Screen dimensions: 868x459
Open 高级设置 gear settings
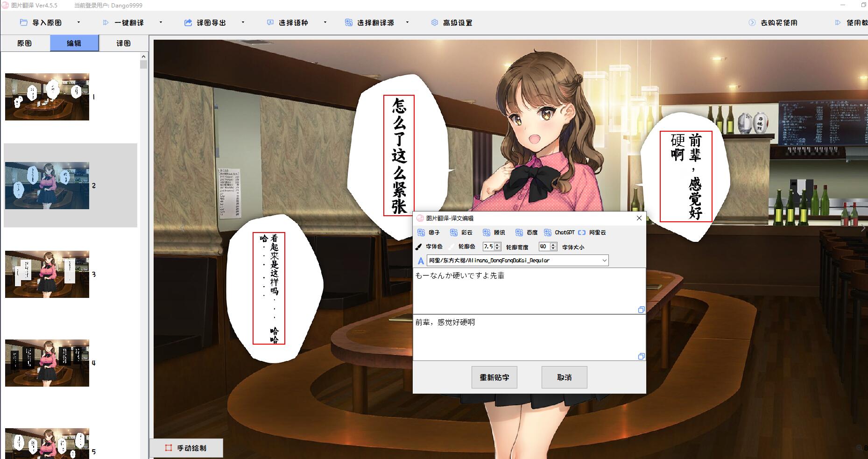pyautogui.click(x=435, y=22)
